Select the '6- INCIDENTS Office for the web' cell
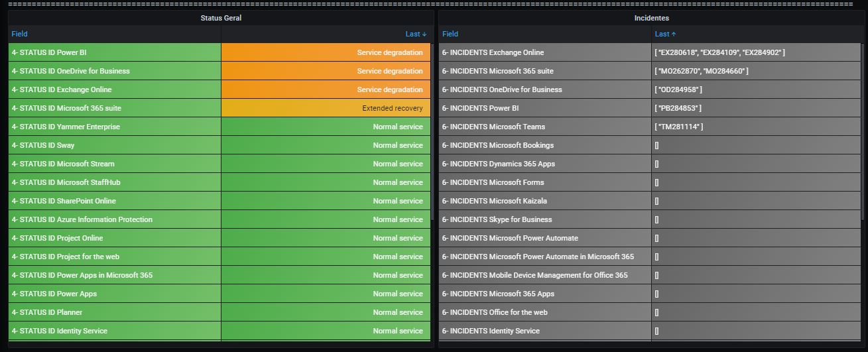 [x=545, y=312]
